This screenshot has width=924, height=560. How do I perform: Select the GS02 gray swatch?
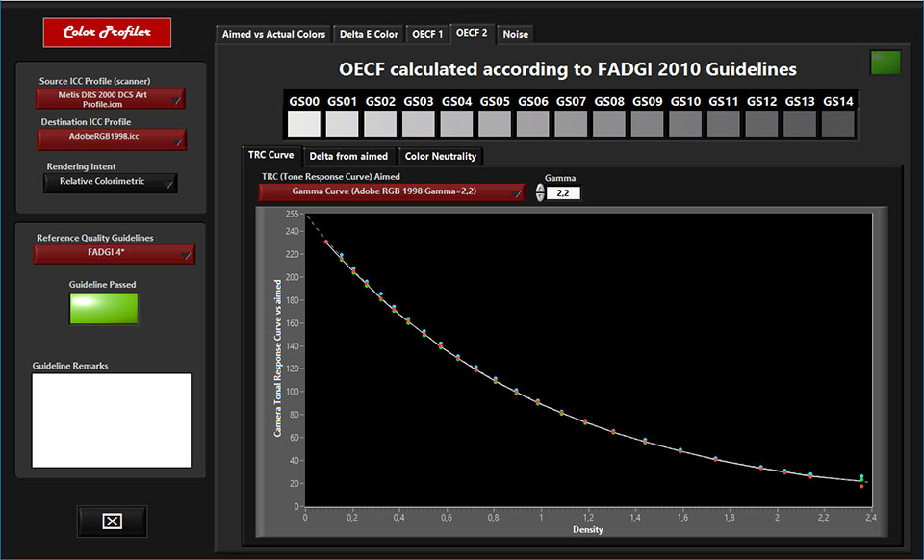pos(380,124)
